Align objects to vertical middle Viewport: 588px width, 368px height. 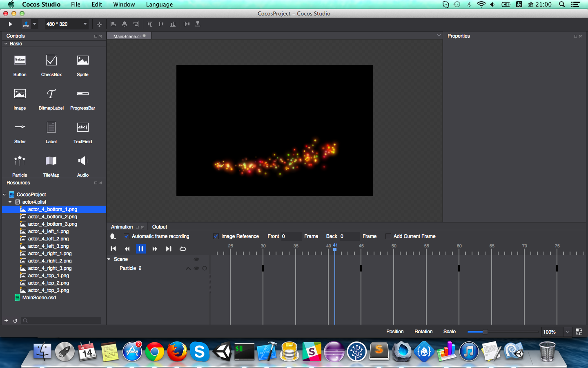point(161,24)
